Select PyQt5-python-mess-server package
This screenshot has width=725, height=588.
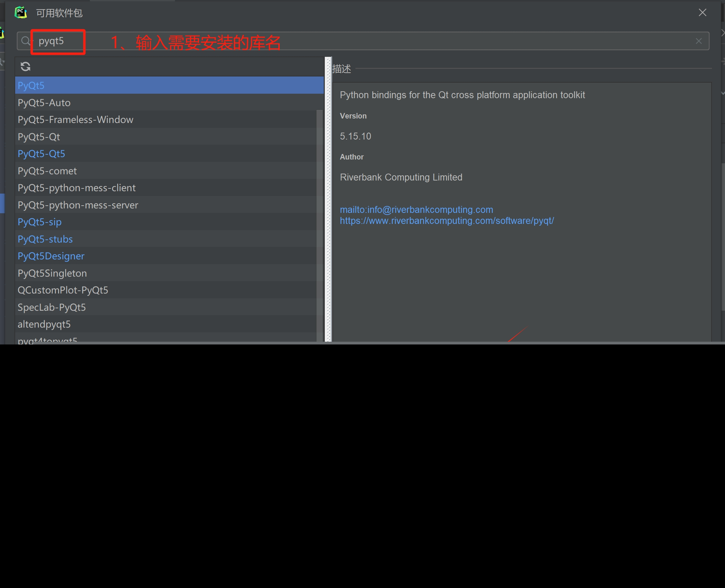[x=166, y=205]
